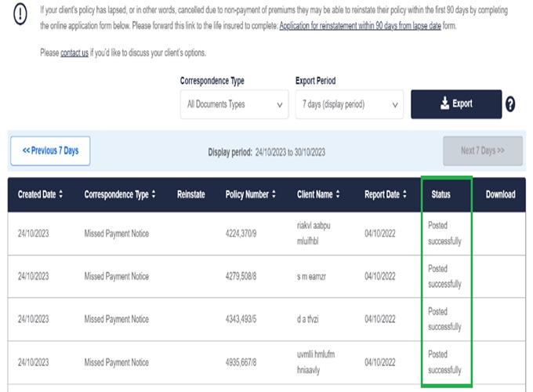The width and height of the screenshot is (533, 392).
Task: Sort by Policy Number arrows
Action: pyautogui.click(x=274, y=194)
